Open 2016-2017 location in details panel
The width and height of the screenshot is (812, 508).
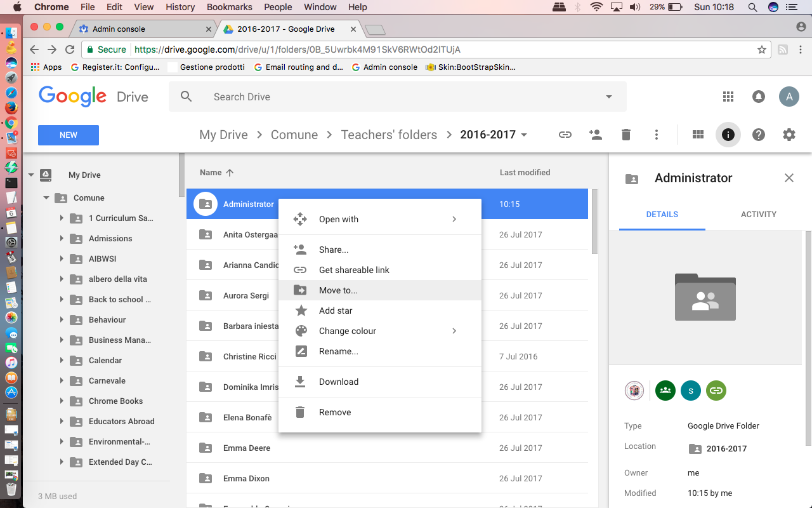717,448
